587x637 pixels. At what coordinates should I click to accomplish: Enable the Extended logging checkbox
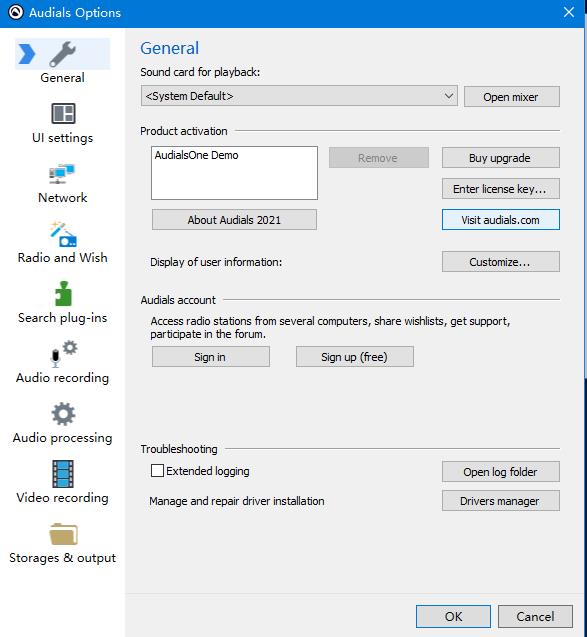coord(157,471)
